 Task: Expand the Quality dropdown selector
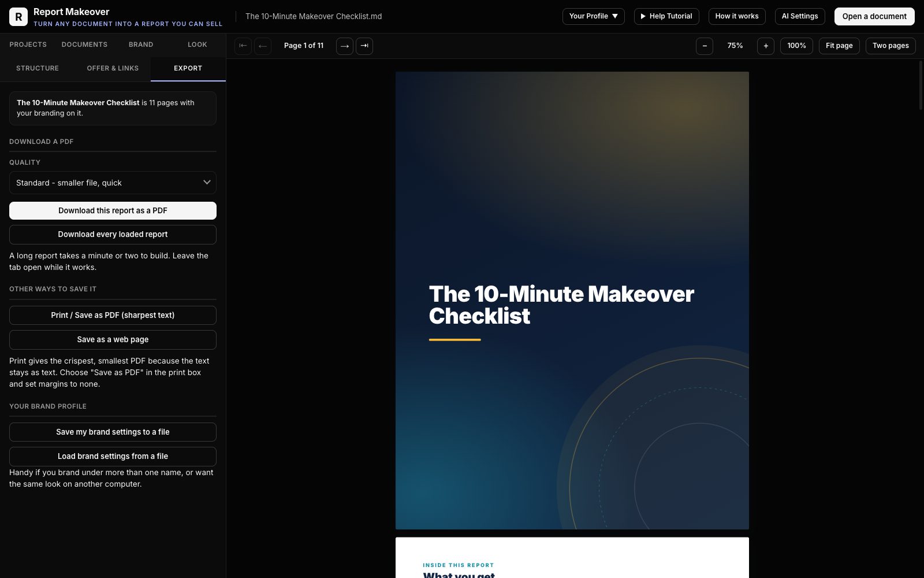pyautogui.click(x=113, y=183)
